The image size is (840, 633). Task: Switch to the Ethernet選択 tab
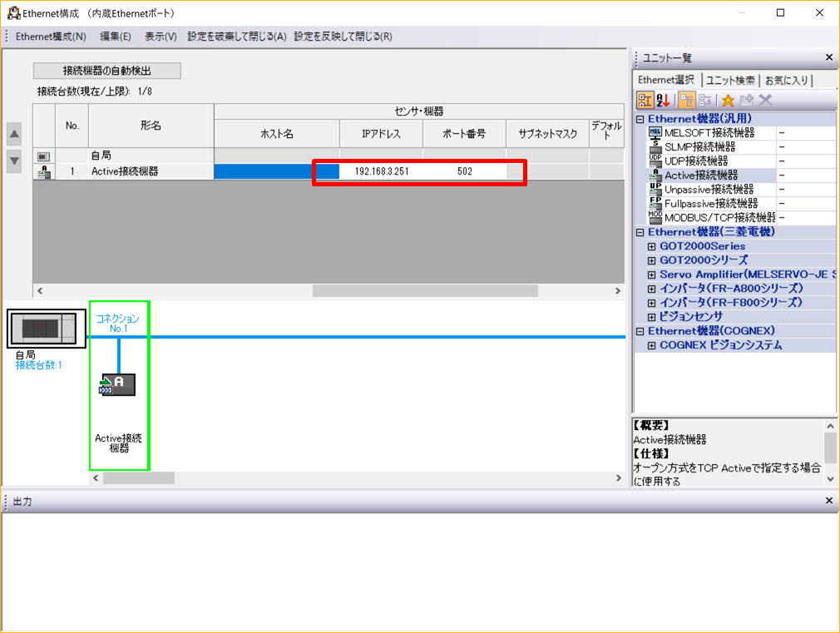[666, 80]
